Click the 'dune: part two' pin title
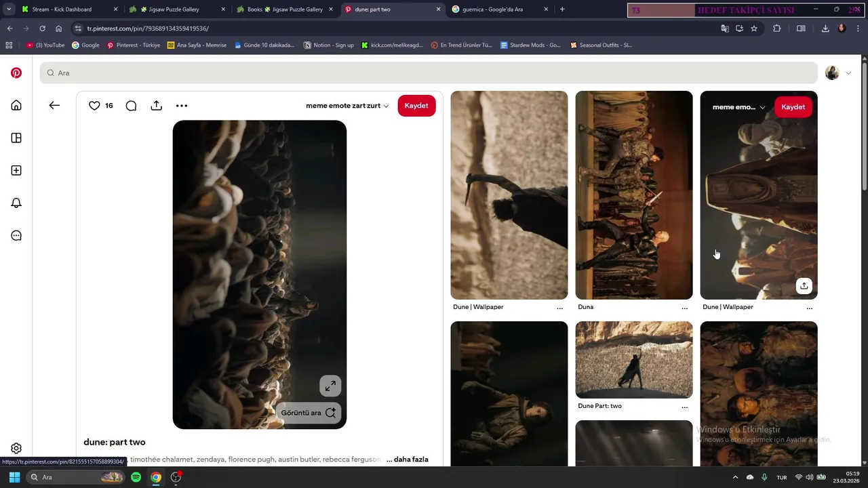This screenshot has height=488, width=868. [115, 442]
